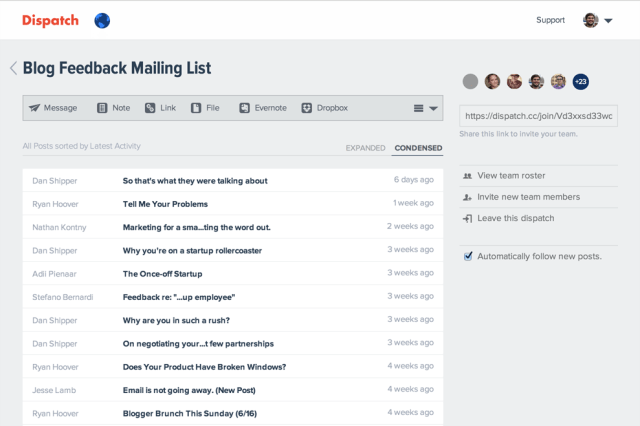This screenshot has height=426, width=640.
Task: Open the Support link
Action: 550,20
